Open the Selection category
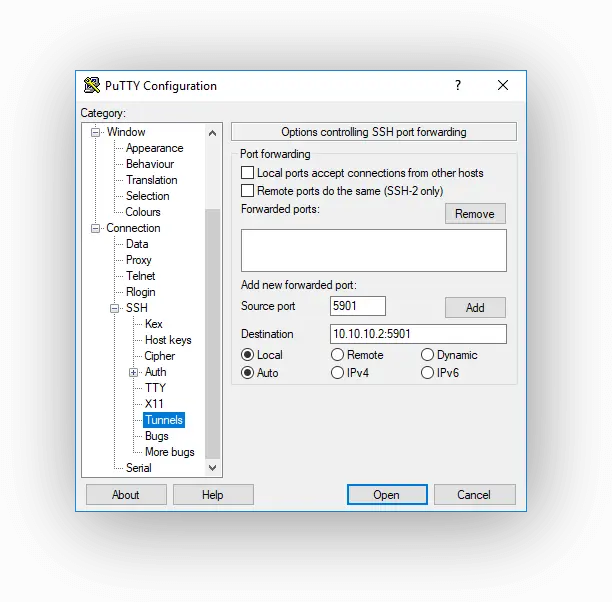The height and width of the screenshot is (602, 612). pyautogui.click(x=148, y=196)
